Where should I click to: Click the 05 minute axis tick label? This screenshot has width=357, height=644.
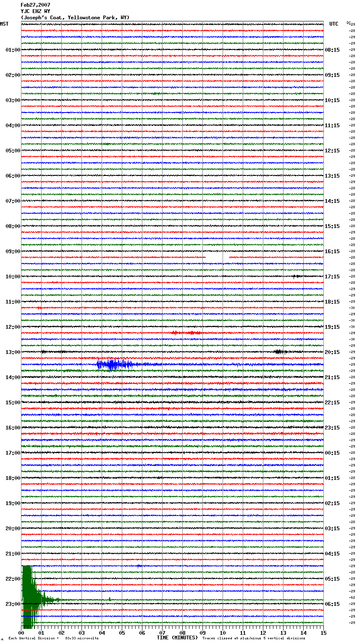[122, 633]
